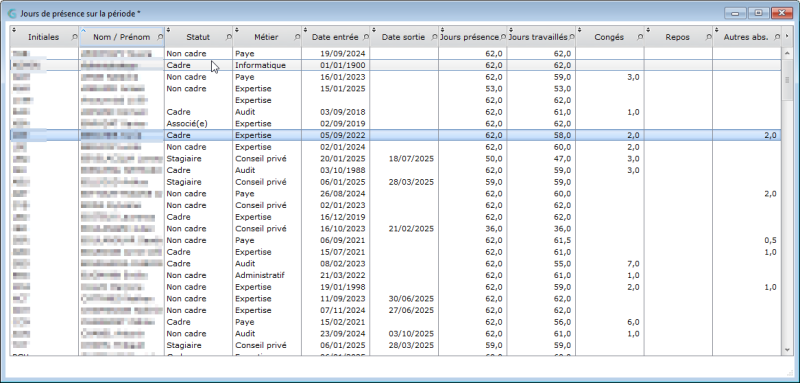The width and height of the screenshot is (800, 383).
Task: Click the sort arrows icon in Métier header
Action: click(237, 29)
